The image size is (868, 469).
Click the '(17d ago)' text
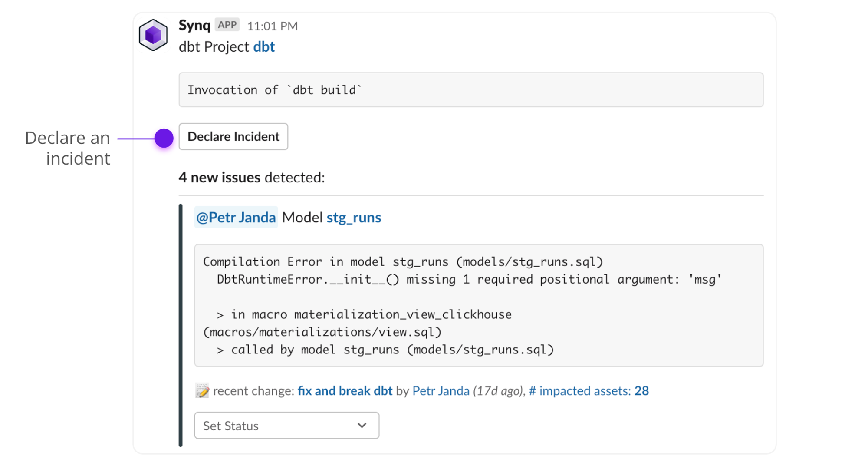[498, 391]
